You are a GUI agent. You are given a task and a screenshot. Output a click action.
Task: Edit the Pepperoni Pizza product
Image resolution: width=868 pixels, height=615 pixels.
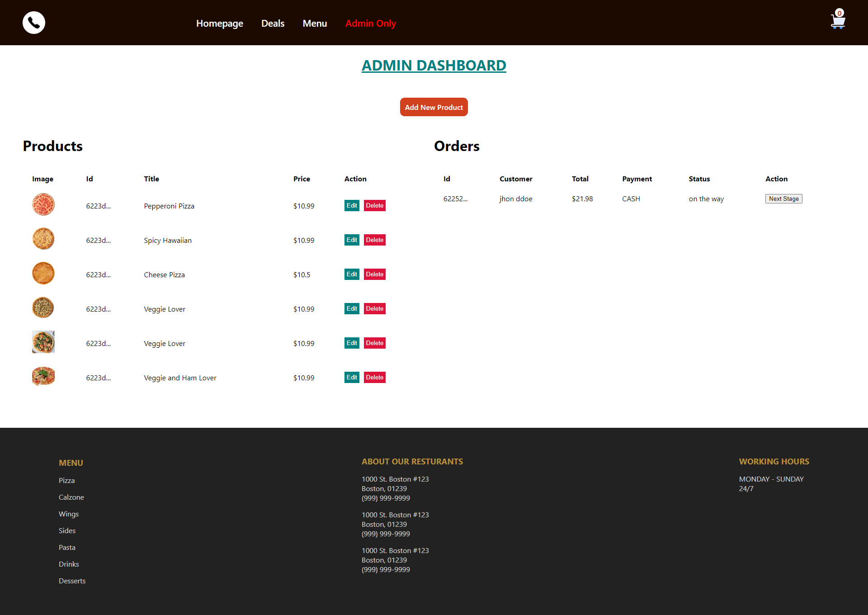pyautogui.click(x=352, y=205)
